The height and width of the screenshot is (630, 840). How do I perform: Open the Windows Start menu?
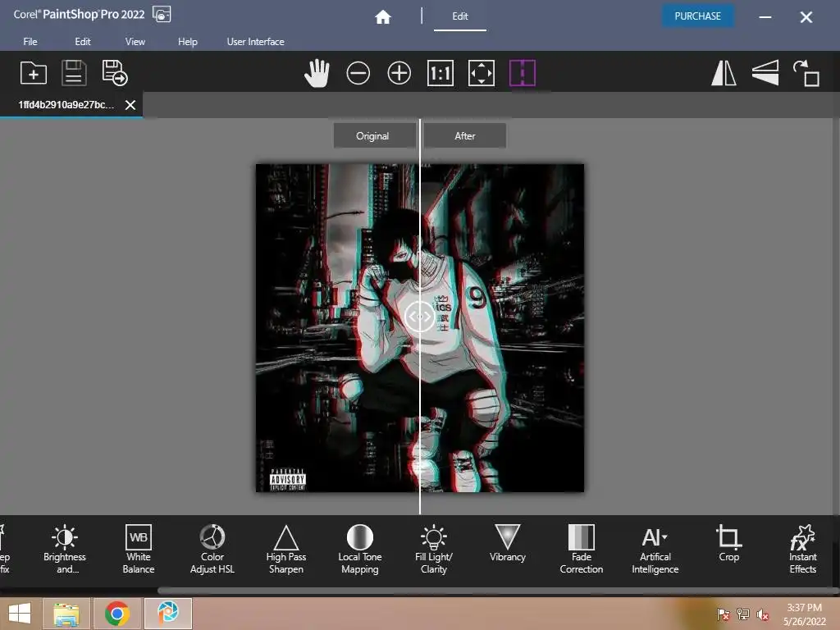tap(20, 614)
